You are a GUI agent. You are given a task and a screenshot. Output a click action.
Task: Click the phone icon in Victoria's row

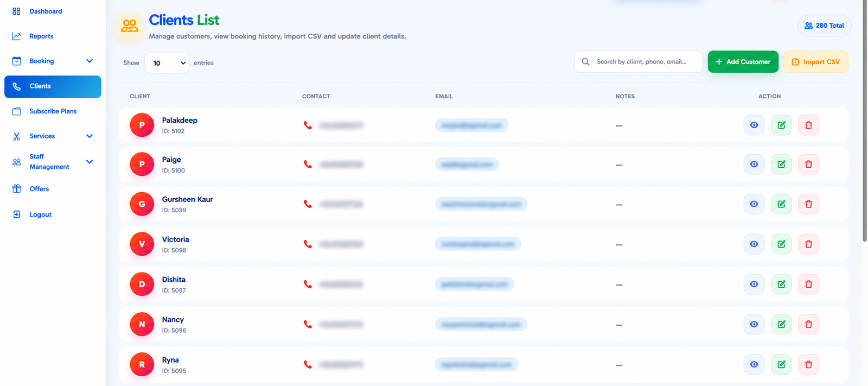(x=308, y=244)
